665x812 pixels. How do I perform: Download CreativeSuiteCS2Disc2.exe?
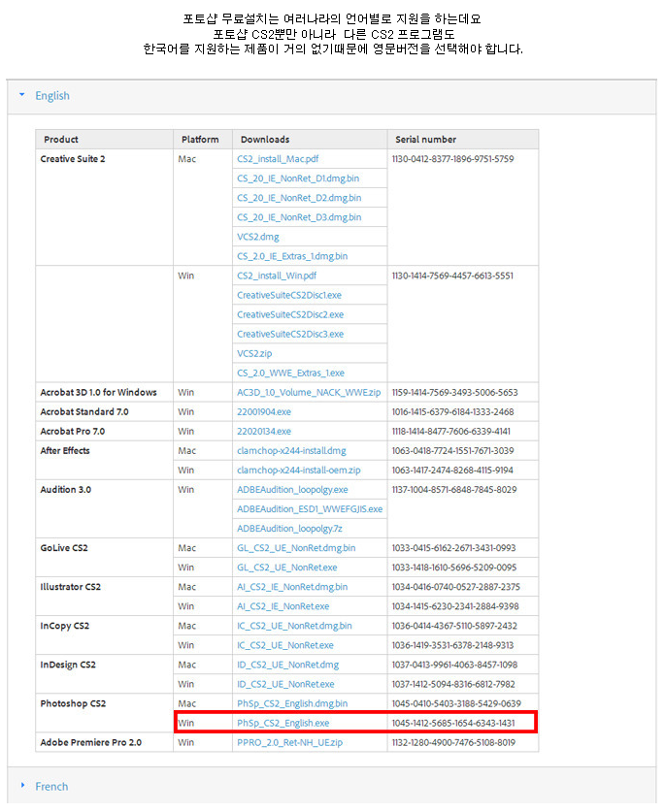290,314
